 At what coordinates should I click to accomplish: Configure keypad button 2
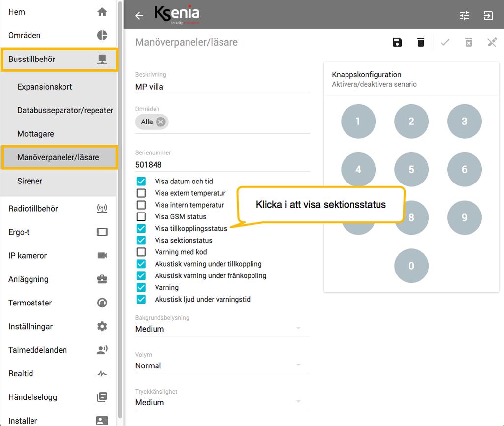(x=411, y=121)
